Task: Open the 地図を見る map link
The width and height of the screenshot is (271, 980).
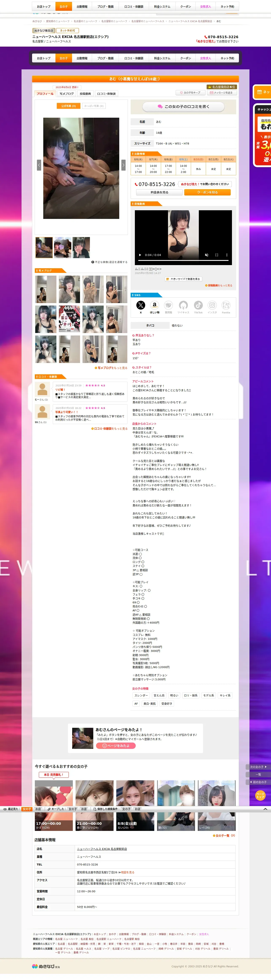Action: pos(127,872)
